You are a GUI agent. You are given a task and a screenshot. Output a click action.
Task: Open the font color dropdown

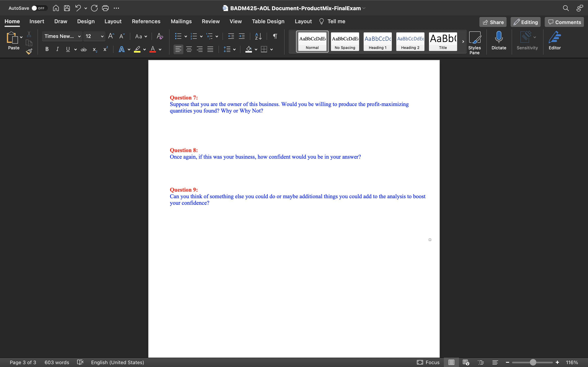point(160,49)
